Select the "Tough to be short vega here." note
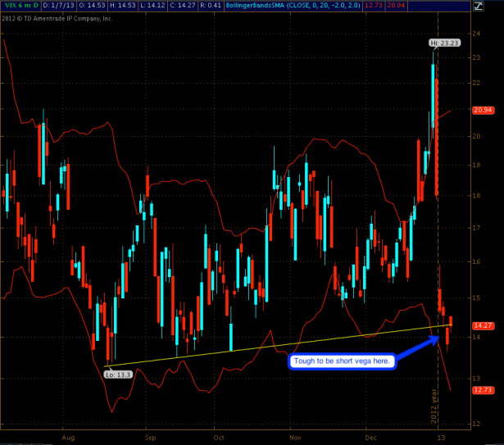This screenshot has width=504, height=445. 342,361
